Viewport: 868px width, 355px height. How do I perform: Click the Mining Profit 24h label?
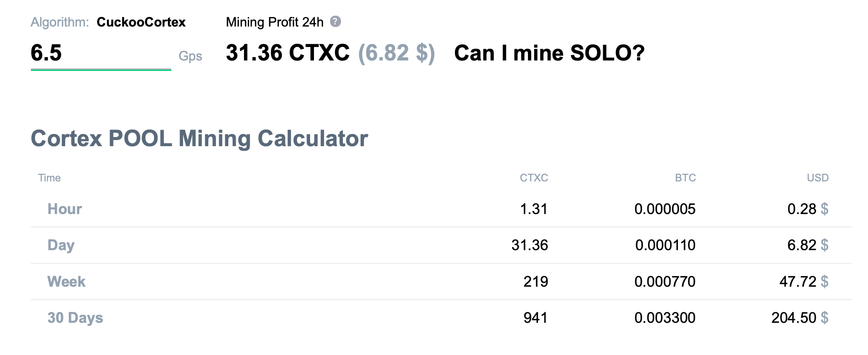(x=274, y=22)
